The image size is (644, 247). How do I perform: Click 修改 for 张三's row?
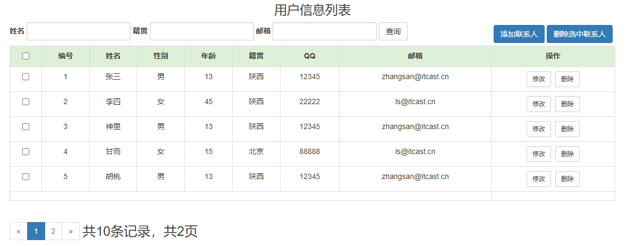point(539,79)
